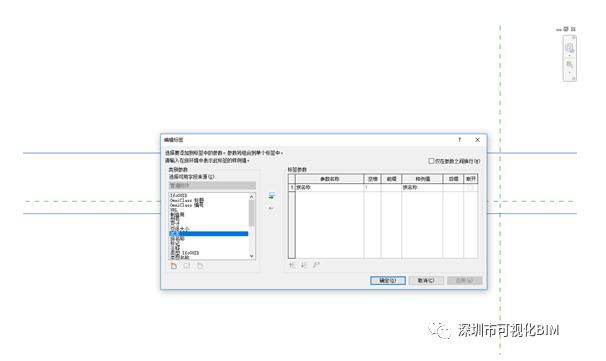Enable wrap between parameters only checkbox
The height and width of the screenshot is (361, 606).
(x=431, y=161)
